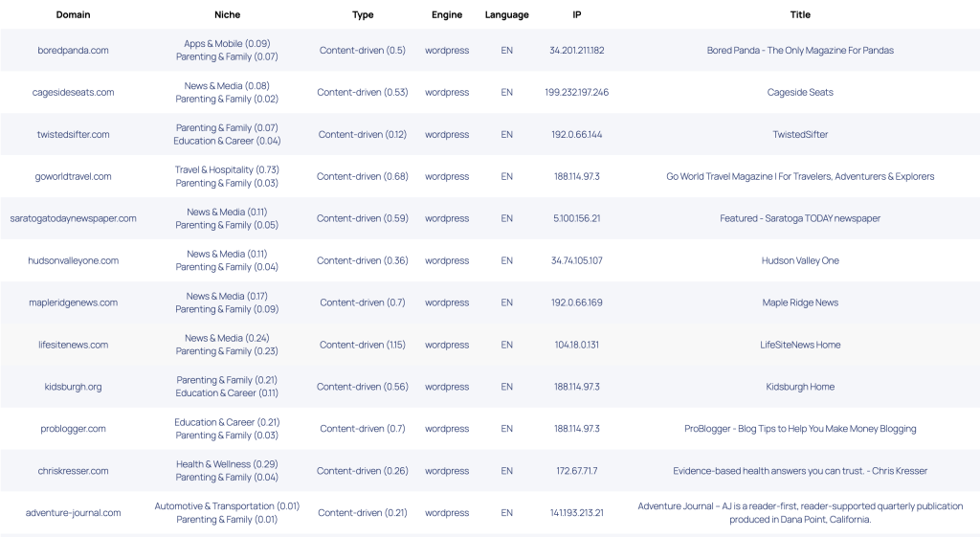Click Parenting & Family (0.21) niche

pos(227,379)
